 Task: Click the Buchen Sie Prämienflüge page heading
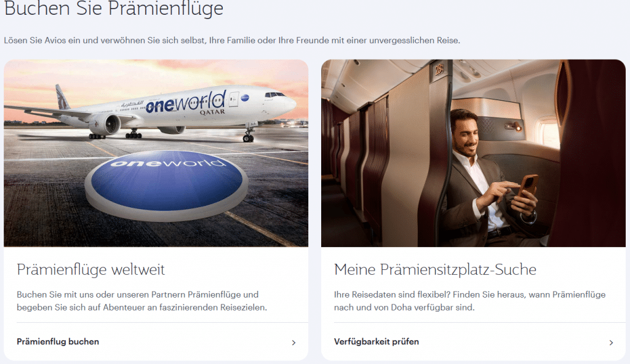click(113, 8)
